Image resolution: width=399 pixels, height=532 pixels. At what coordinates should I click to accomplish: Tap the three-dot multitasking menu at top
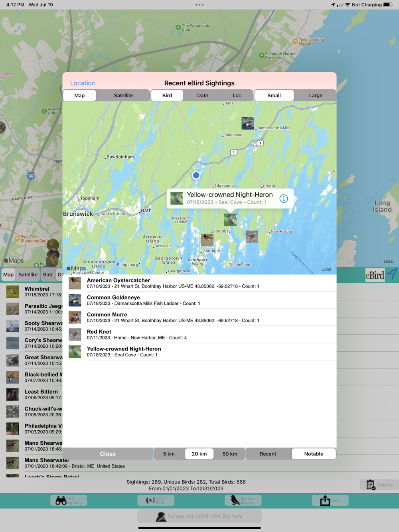[199, 5]
